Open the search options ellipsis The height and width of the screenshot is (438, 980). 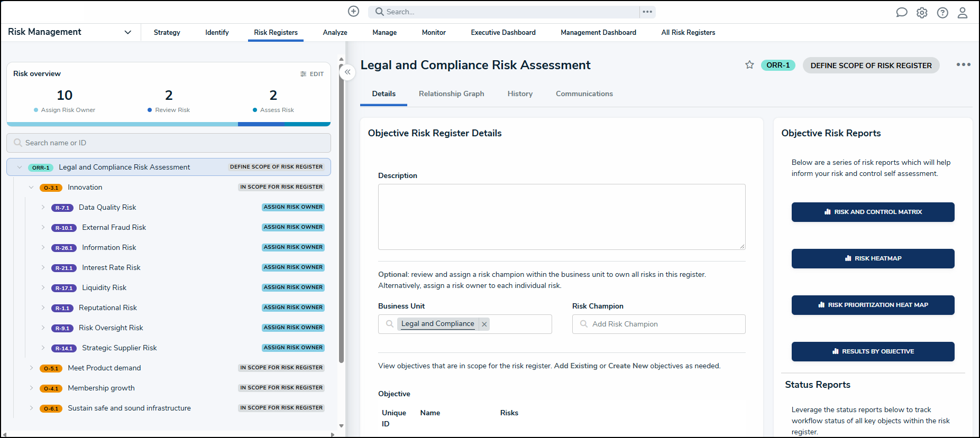647,12
